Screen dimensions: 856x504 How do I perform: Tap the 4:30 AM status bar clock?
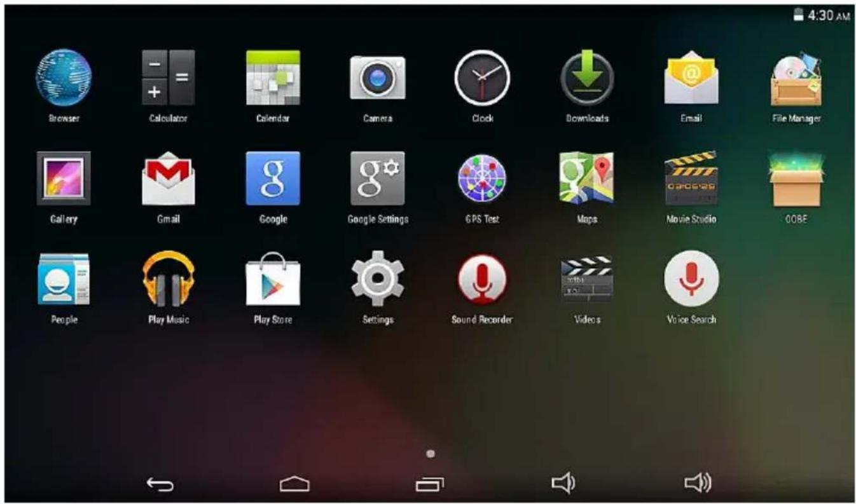click(x=829, y=17)
